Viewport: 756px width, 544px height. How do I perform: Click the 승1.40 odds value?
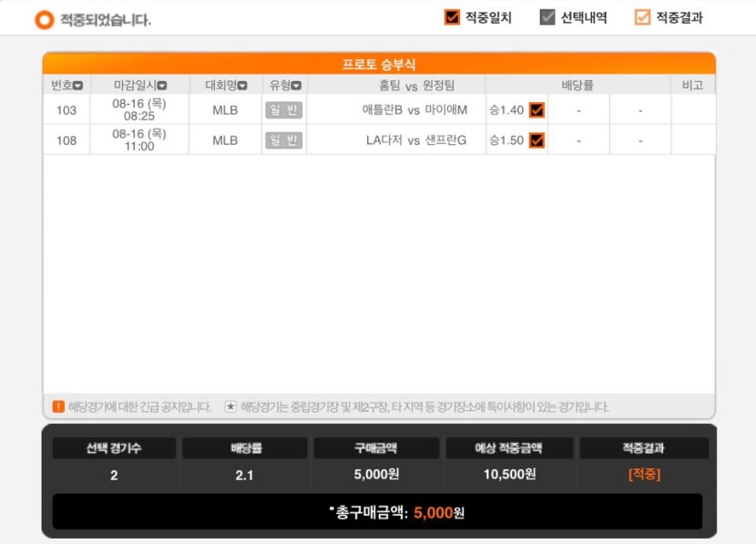[506, 110]
